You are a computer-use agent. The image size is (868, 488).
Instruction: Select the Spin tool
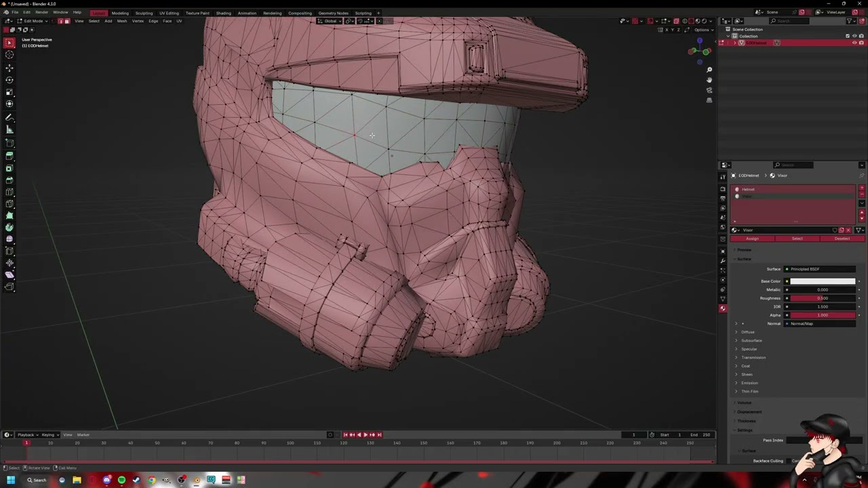point(9,227)
